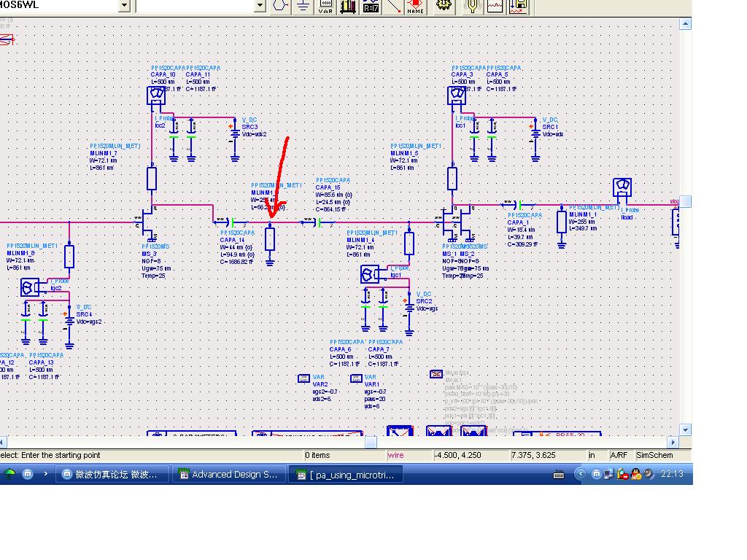Click the vertical scrollbar down arrow
The width and height of the screenshot is (747, 560).
(x=685, y=429)
